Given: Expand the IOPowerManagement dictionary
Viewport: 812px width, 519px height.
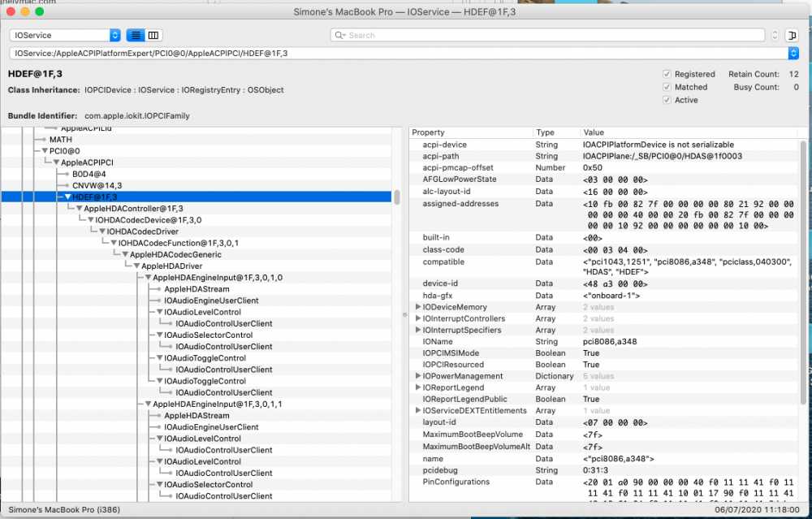Looking at the screenshot, I should tap(418, 376).
